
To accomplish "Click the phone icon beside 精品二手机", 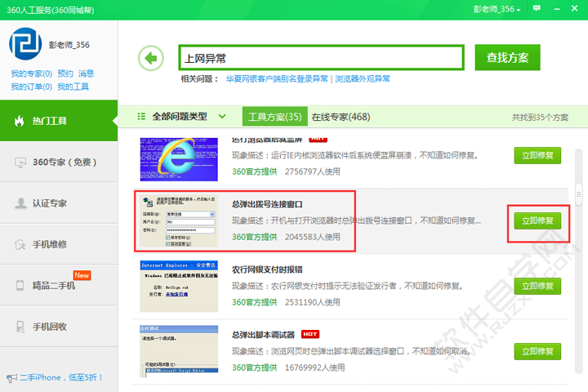I will [x=20, y=286].
